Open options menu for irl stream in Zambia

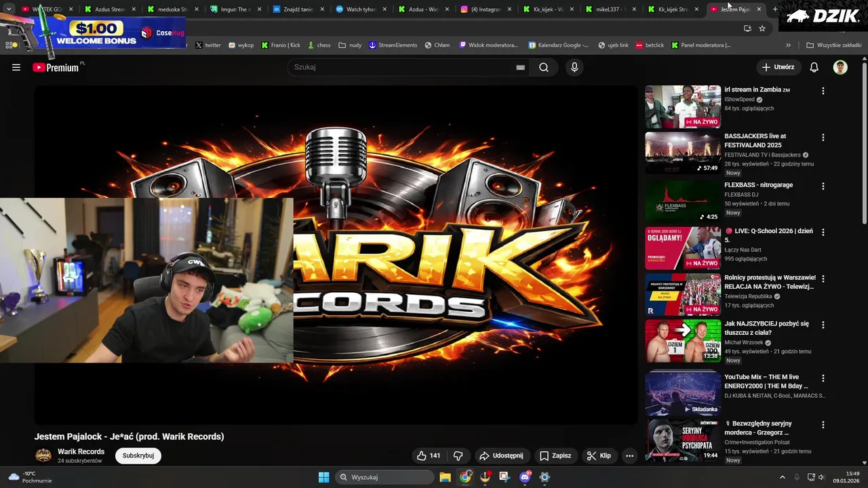pos(823,91)
